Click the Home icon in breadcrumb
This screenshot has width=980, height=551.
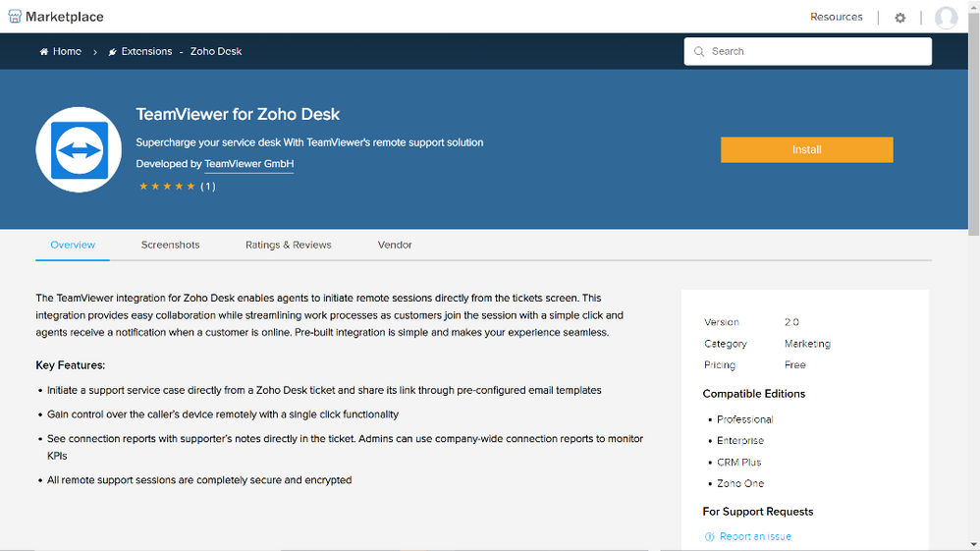click(x=44, y=51)
